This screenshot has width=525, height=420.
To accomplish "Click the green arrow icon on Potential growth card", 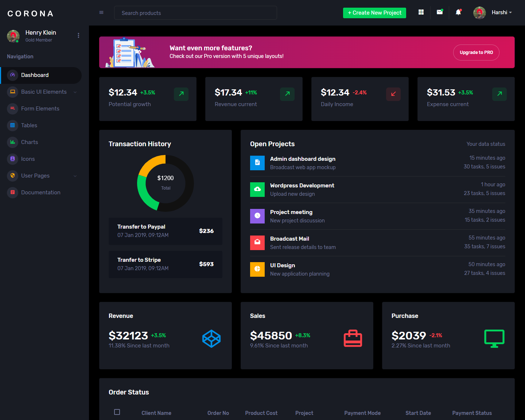I will coord(181,94).
